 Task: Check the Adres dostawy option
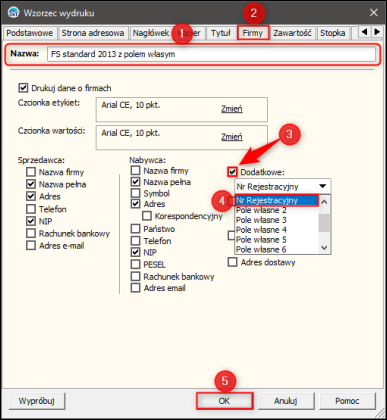[x=232, y=262]
